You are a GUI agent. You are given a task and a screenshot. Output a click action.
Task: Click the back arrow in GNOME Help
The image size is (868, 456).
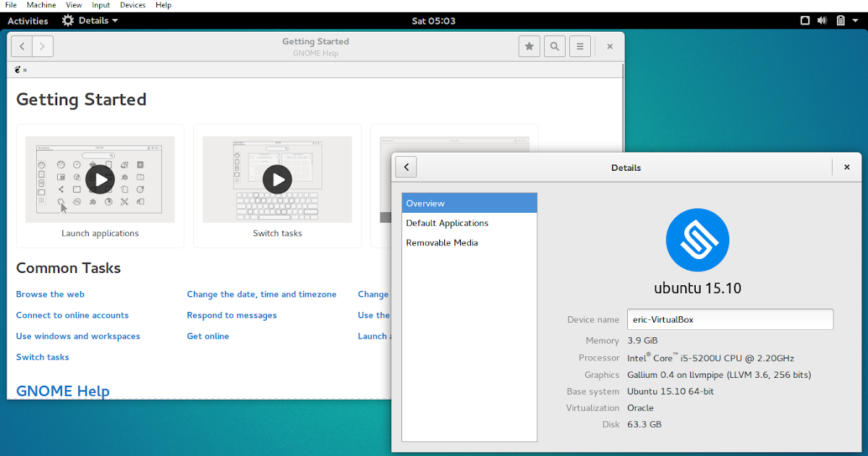22,46
